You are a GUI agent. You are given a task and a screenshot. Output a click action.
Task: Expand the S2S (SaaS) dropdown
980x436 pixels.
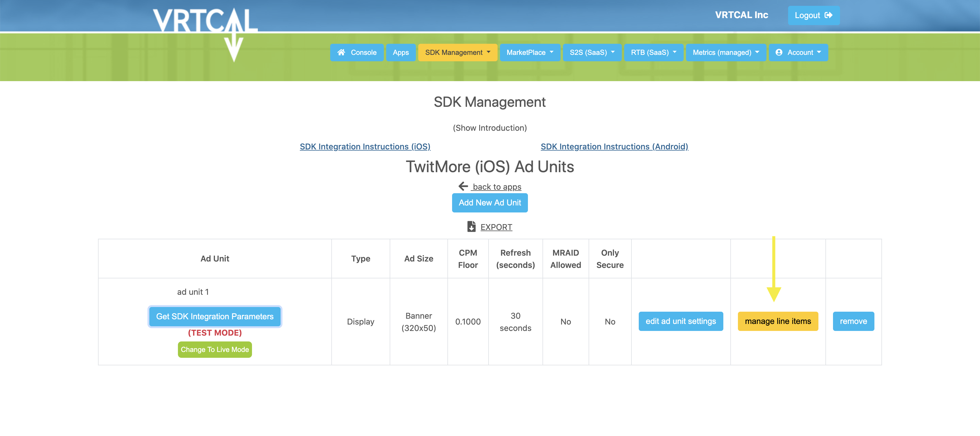coord(592,53)
